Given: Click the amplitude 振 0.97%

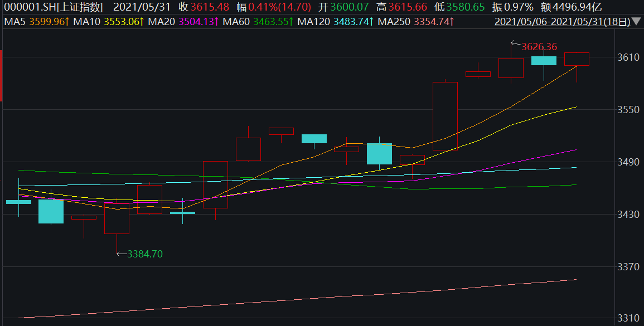Looking at the screenshot, I should 513,7.
